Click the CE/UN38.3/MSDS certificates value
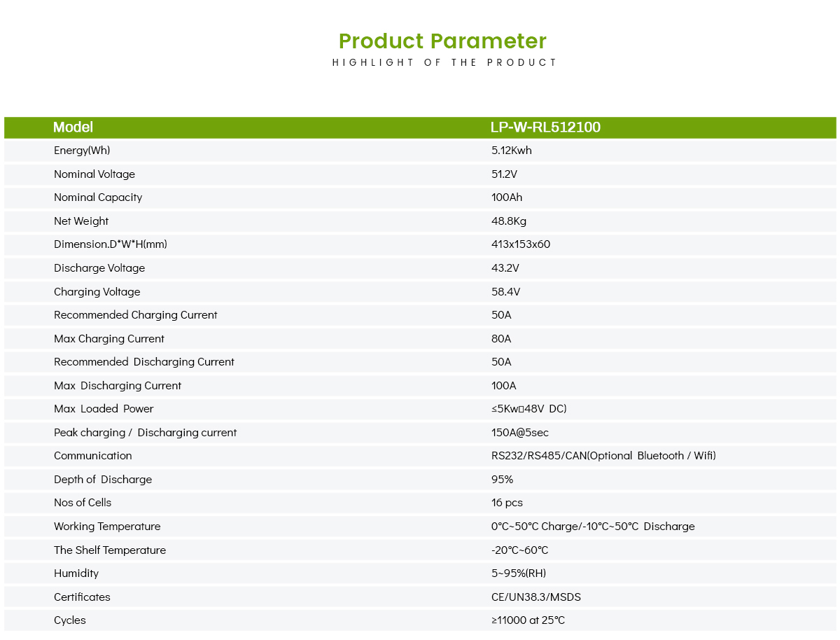This screenshot has height=640, width=840. 536,597
